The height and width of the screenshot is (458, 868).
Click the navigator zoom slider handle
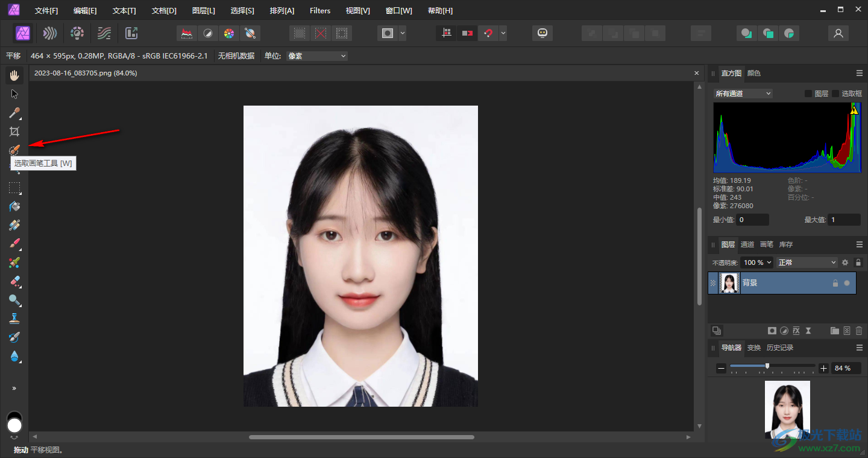coord(767,366)
